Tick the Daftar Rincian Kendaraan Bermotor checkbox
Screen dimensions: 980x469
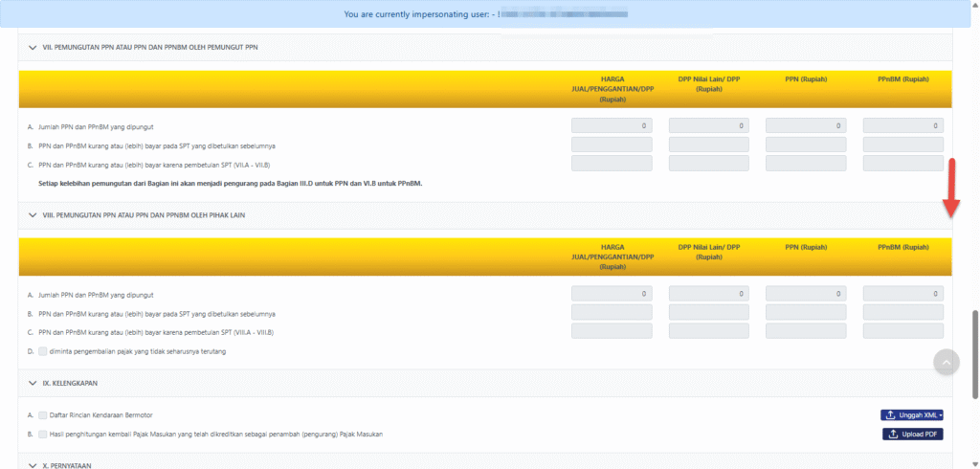coord(43,414)
